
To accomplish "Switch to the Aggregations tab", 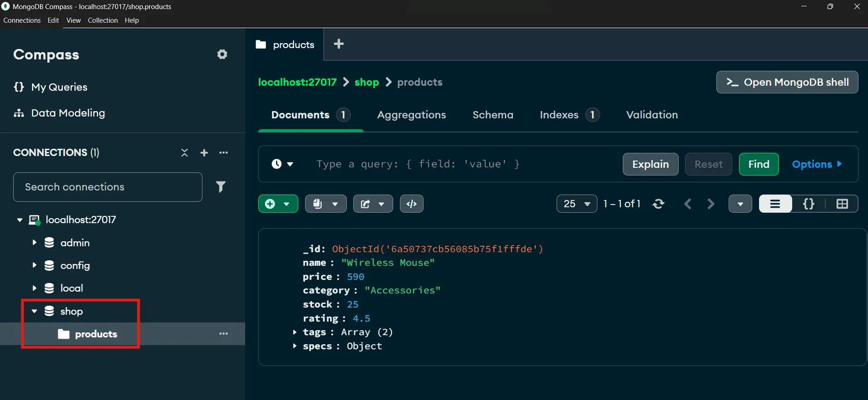I will [411, 115].
